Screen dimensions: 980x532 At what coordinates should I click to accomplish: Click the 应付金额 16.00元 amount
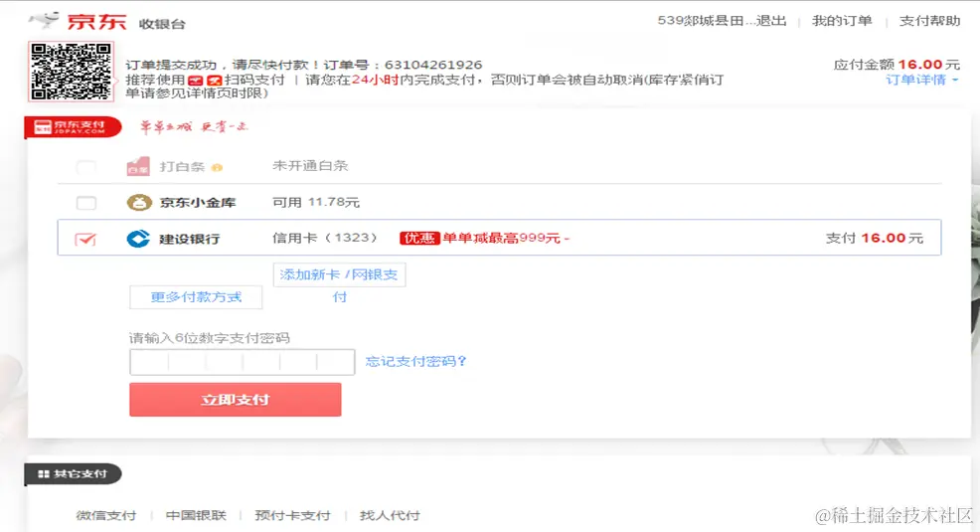(x=897, y=65)
